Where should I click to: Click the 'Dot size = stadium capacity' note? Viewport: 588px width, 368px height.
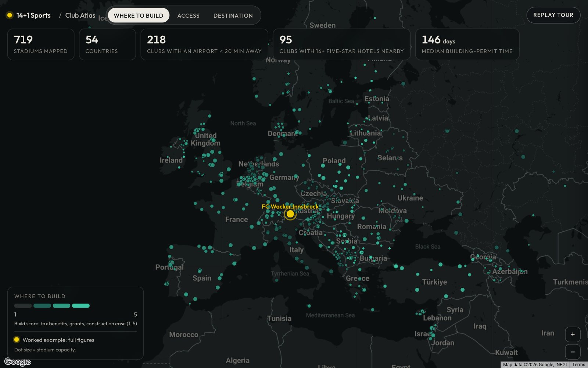(45, 350)
